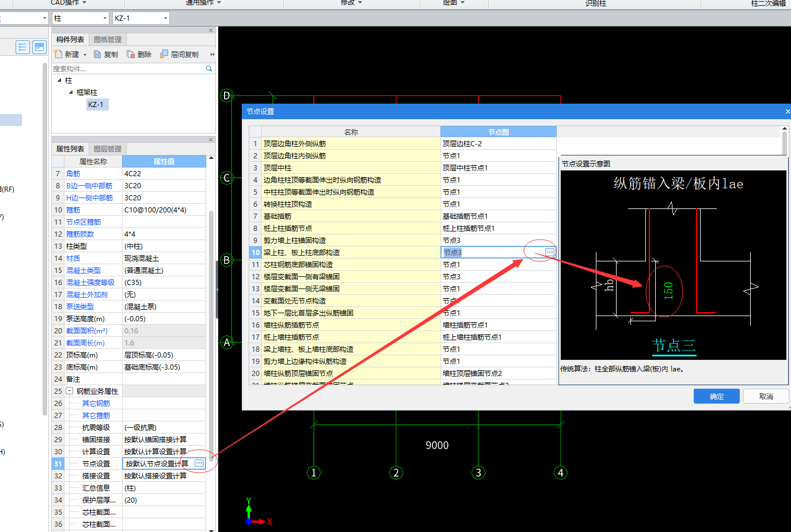Switch to 构件列表 tab
791x532 pixels.
(x=70, y=39)
